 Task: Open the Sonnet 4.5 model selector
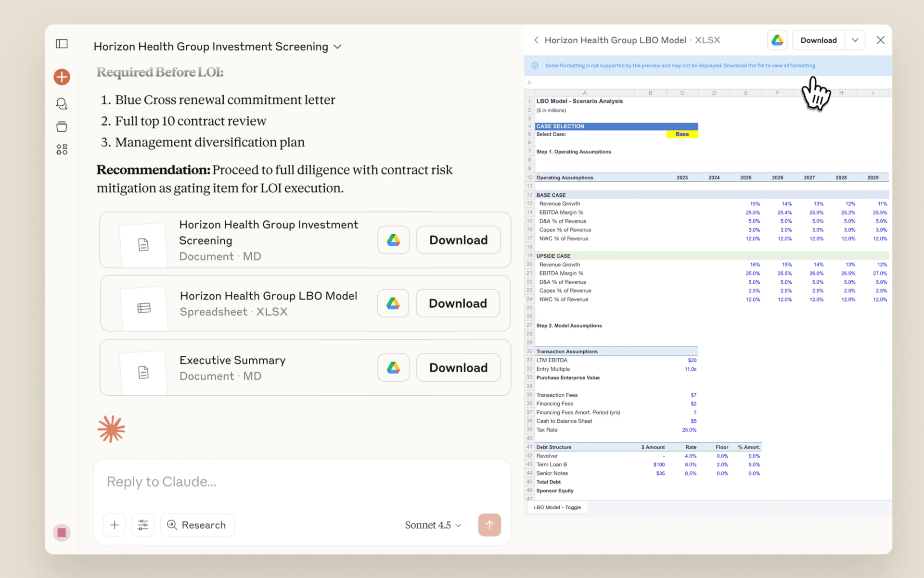[x=433, y=525]
